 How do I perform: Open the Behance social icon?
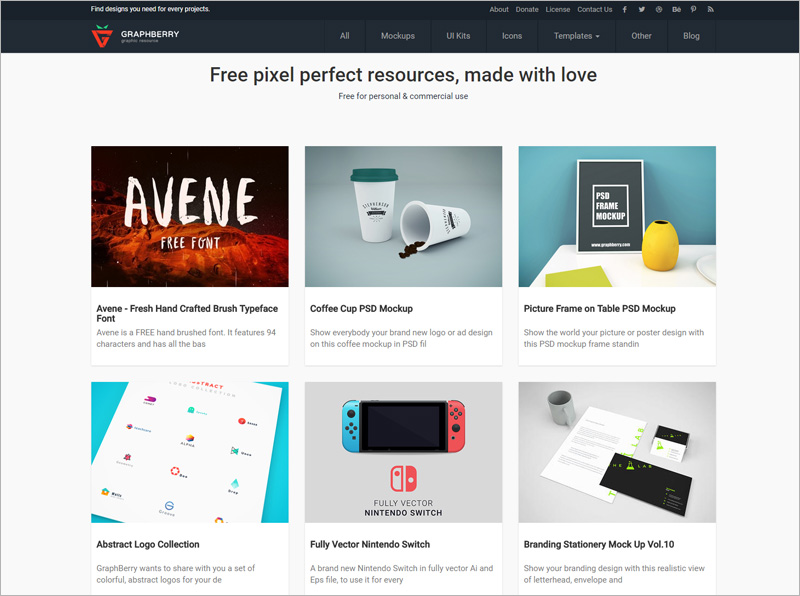(677, 9)
